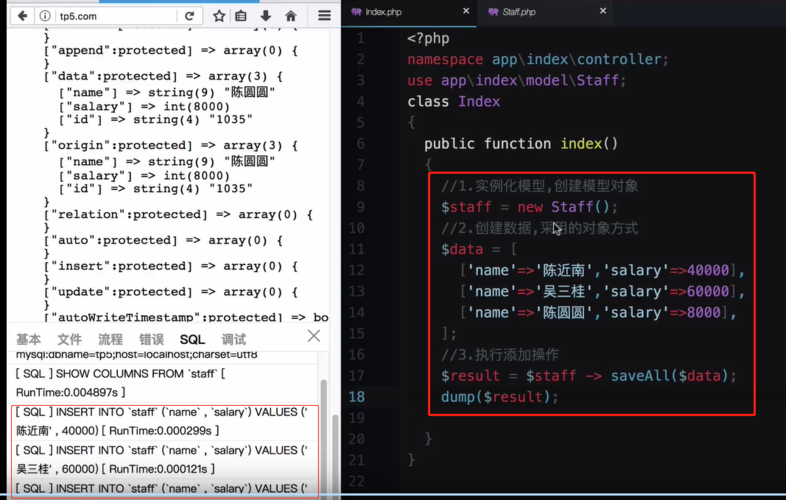Image resolution: width=786 pixels, height=500 pixels.
Task: Click the ["origin":protected] dump line
Action: [171, 145]
